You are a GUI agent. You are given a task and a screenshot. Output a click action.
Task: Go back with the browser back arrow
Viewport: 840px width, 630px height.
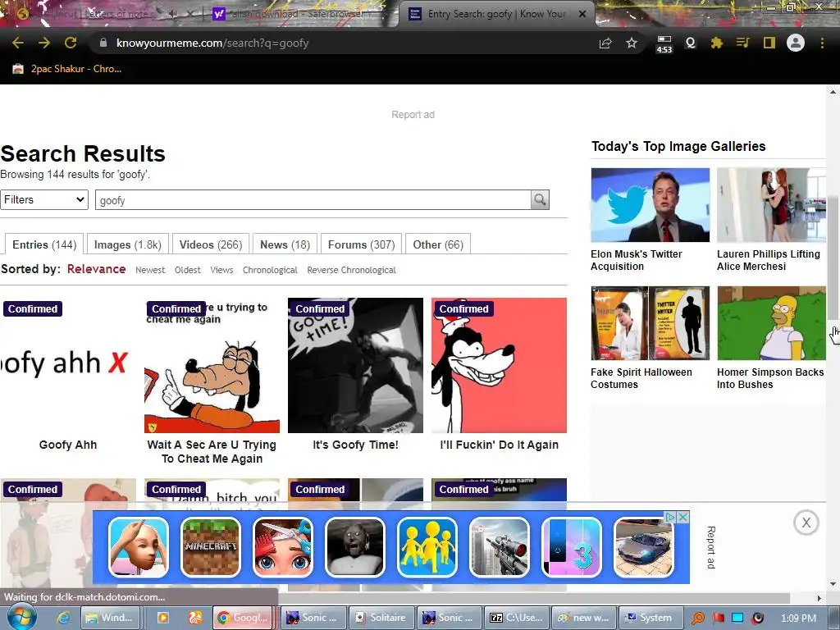coord(18,43)
